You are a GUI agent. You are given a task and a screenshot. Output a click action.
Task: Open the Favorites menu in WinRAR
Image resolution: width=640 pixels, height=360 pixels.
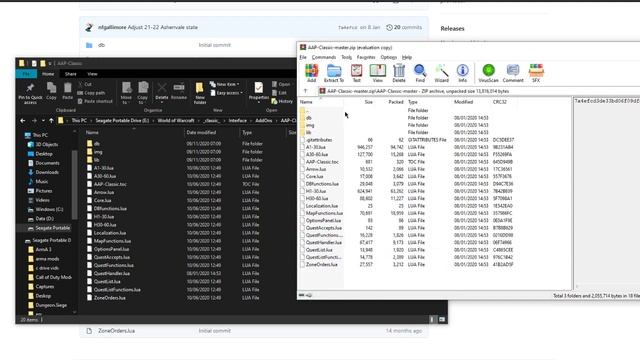[x=366, y=57]
